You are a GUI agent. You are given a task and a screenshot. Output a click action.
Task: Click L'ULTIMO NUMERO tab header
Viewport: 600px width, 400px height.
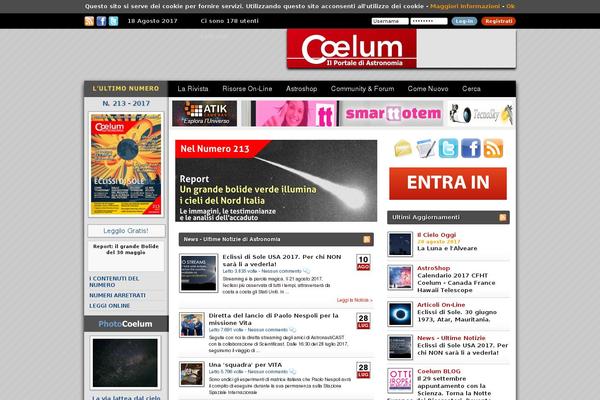[x=126, y=88]
